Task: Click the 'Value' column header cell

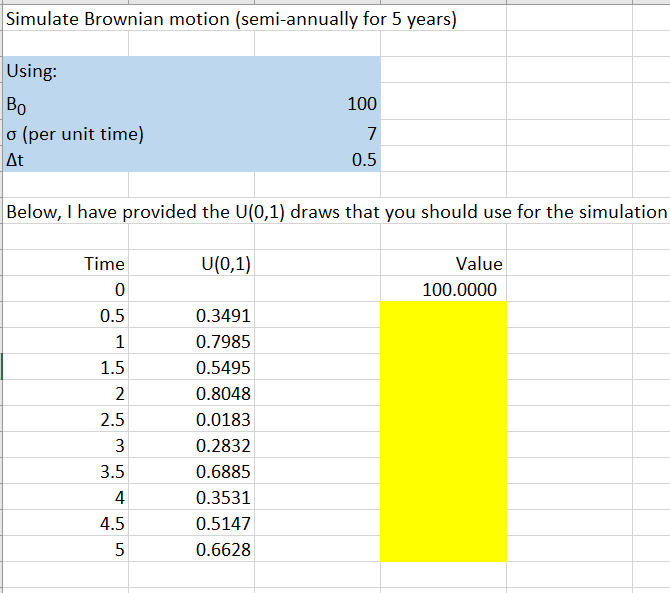Action: coord(443,263)
